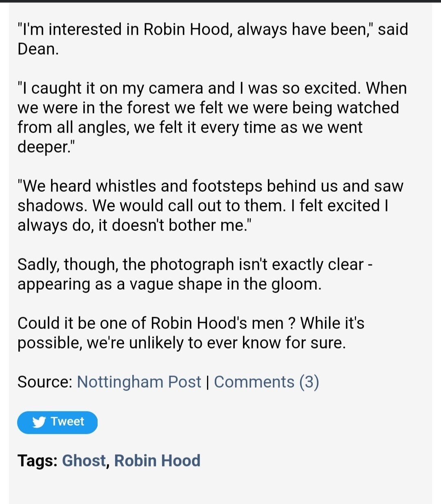This screenshot has width=441, height=504.
Task: Click the "Source:" label text
Action: 45,382
